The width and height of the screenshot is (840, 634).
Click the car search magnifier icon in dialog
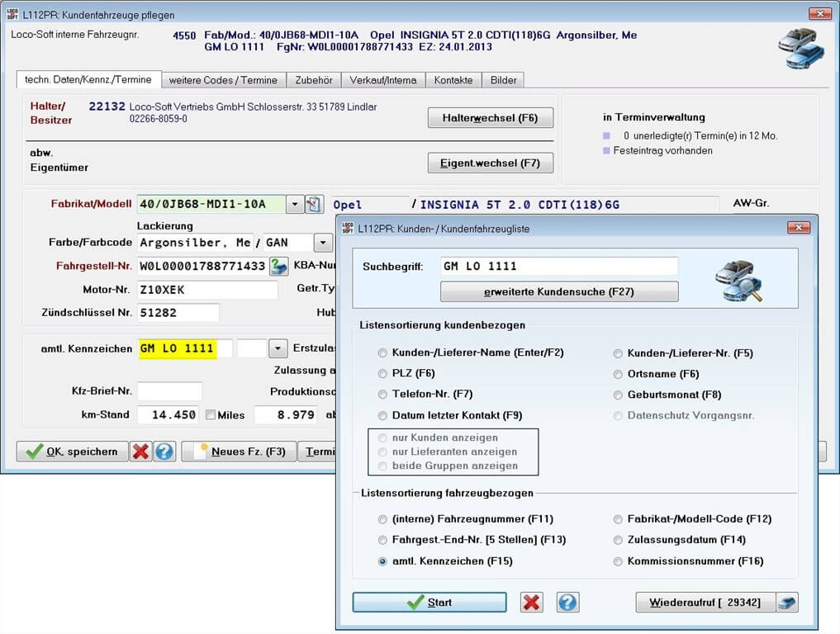(738, 280)
